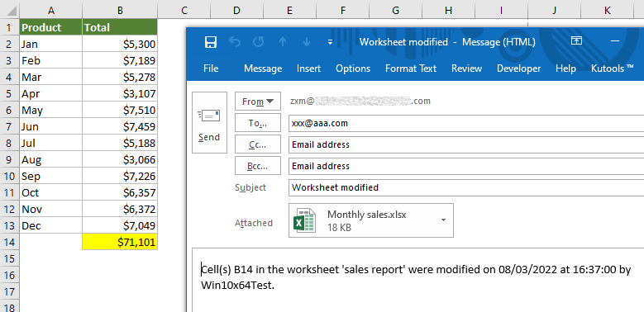This screenshot has height=312, width=644.
Task: Click the Redo icon in Quick Access toolbar
Action: [x=258, y=42]
